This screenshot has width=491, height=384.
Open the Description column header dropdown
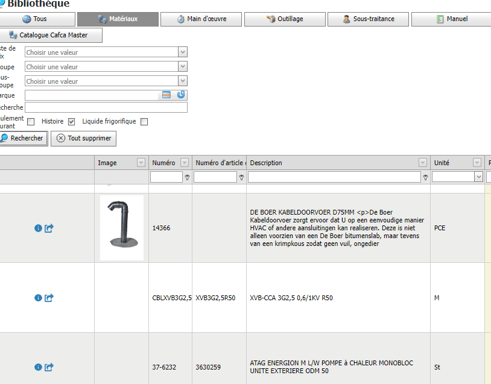pos(423,163)
